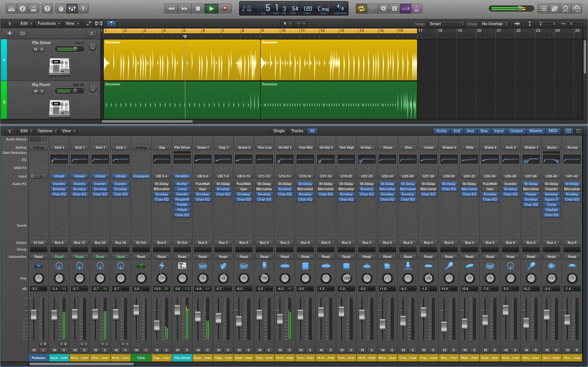Open the Tuner icon in control bar
This screenshot has height=367, width=588.
pyautogui.click(x=372, y=8)
